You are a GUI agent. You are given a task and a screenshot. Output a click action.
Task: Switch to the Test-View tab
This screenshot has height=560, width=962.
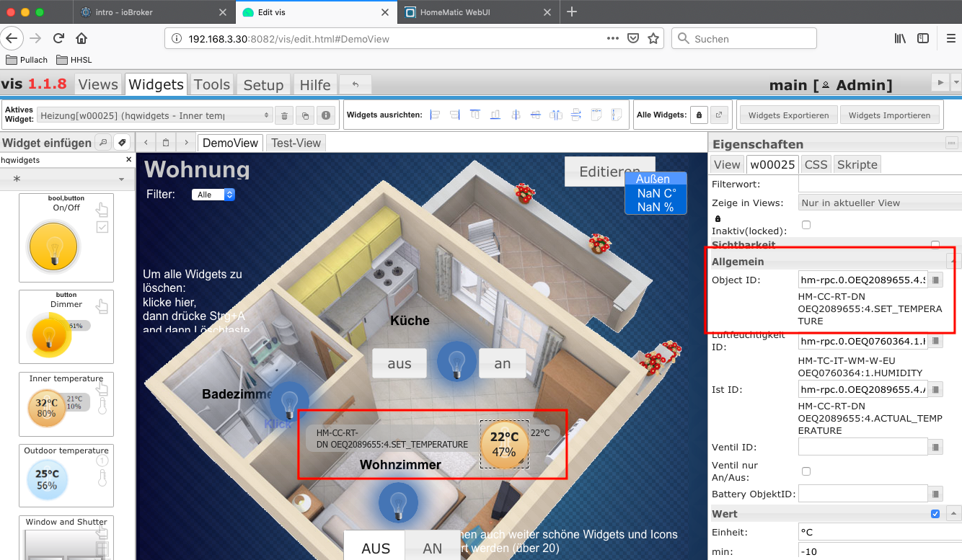click(x=296, y=143)
